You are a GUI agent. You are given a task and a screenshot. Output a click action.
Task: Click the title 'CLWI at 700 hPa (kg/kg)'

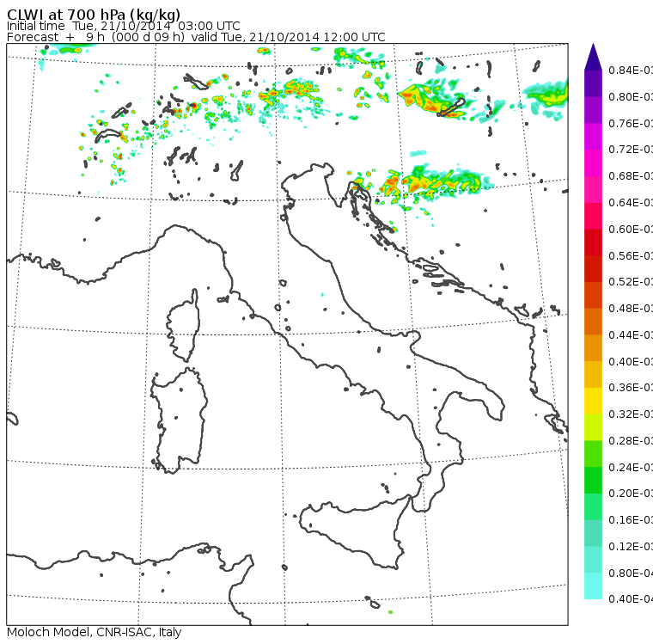(x=94, y=15)
